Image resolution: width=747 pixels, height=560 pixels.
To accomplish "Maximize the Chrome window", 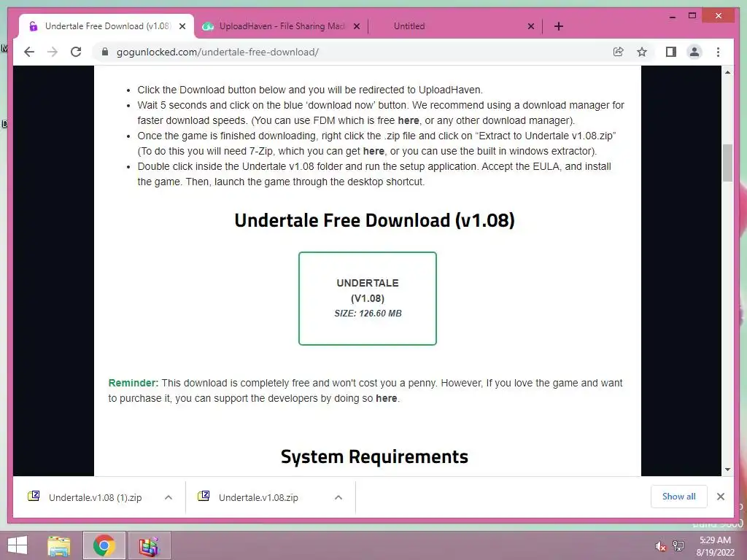I will pyautogui.click(x=692, y=16).
